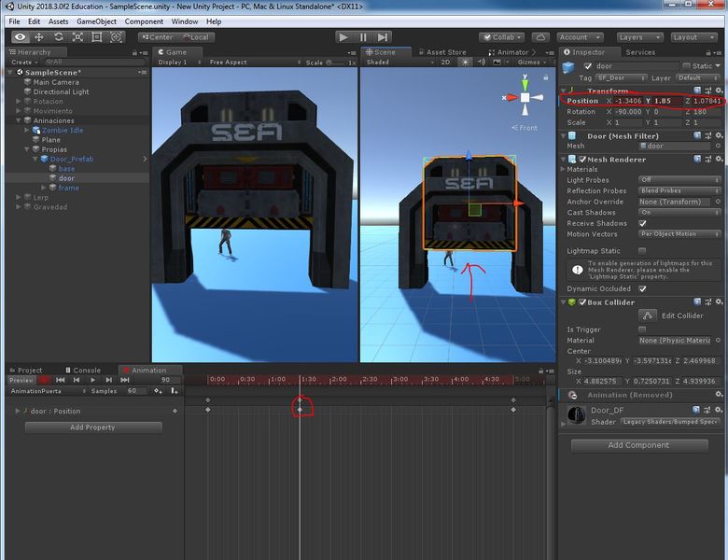This screenshot has width=728, height=560.
Task: Go to next keyframe
Action: tap(108, 380)
